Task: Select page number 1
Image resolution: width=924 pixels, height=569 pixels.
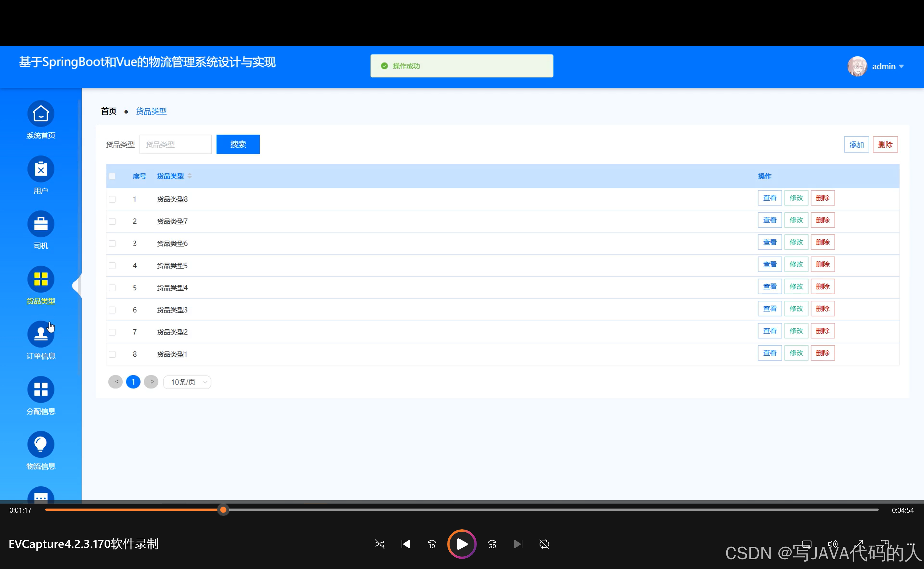Action: click(133, 382)
